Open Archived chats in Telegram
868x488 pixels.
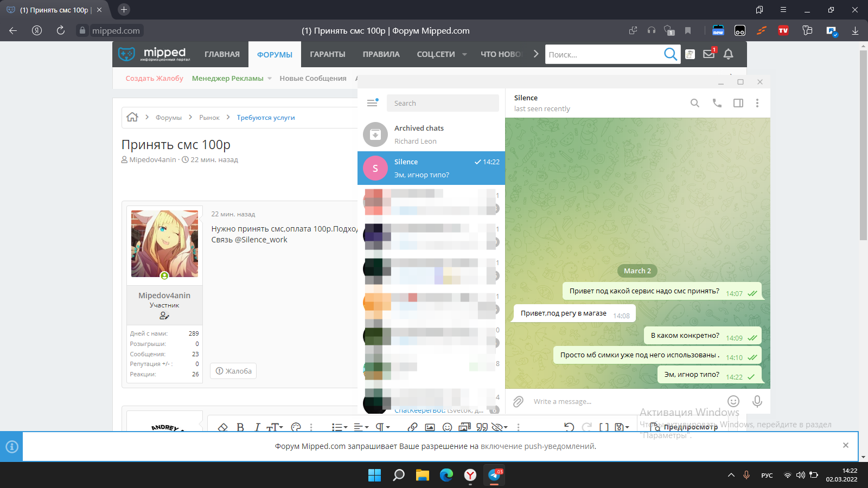(431, 134)
